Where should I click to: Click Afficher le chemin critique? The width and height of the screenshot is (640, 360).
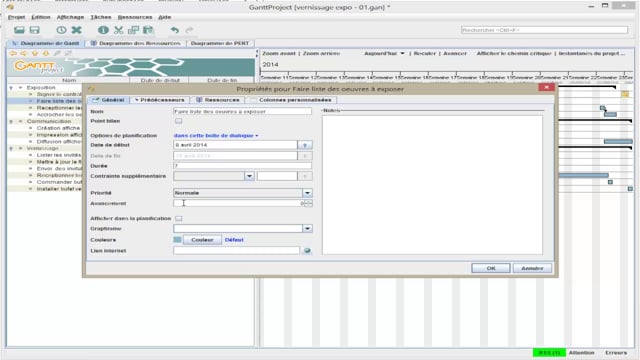click(x=514, y=53)
